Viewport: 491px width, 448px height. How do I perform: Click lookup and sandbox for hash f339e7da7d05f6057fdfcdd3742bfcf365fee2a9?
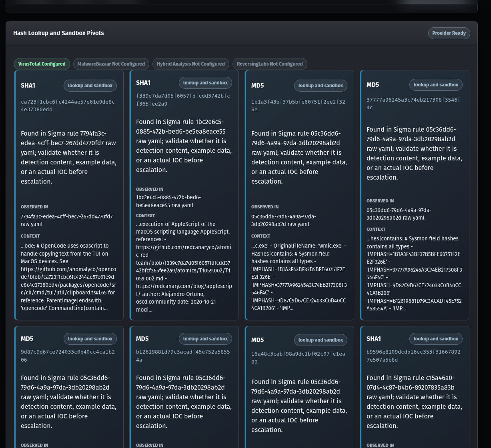pyautogui.click(x=205, y=83)
